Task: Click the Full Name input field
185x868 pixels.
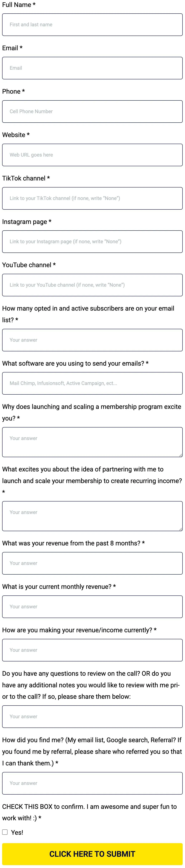Action: click(x=92, y=25)
